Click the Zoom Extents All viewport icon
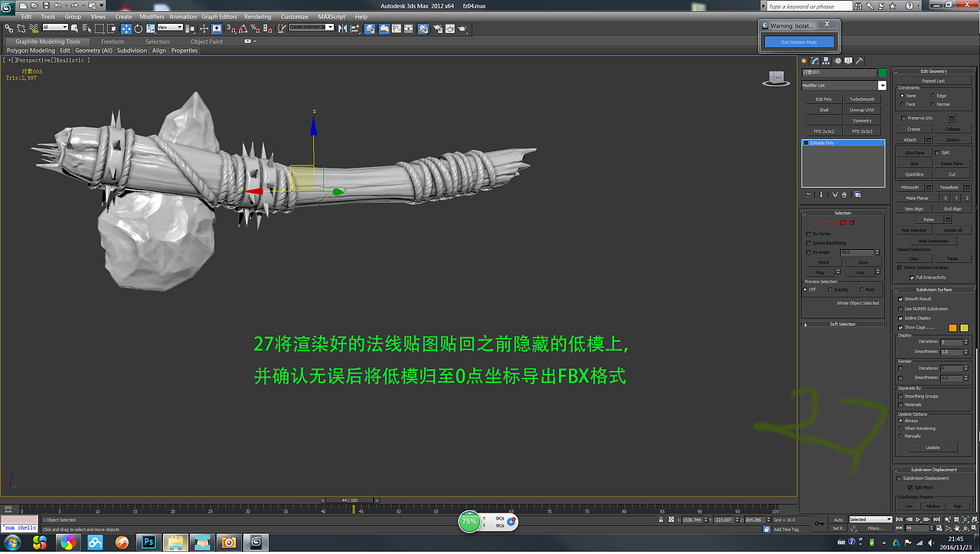 (974, 520)
